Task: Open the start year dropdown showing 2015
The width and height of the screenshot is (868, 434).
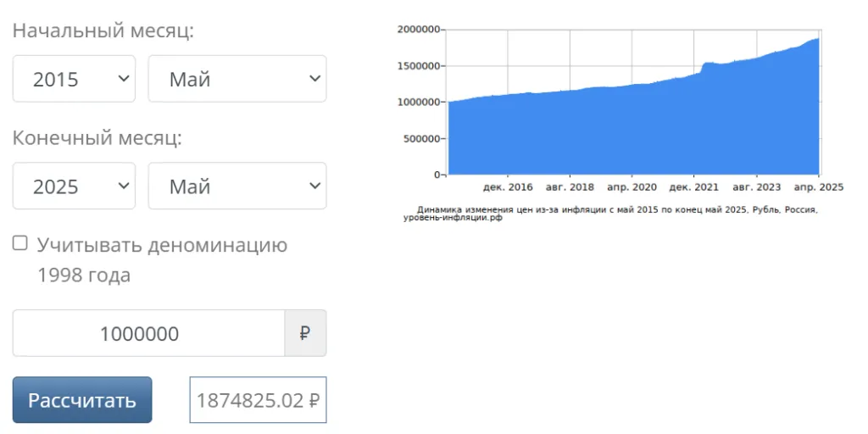Action: click(x=74, y=79)
